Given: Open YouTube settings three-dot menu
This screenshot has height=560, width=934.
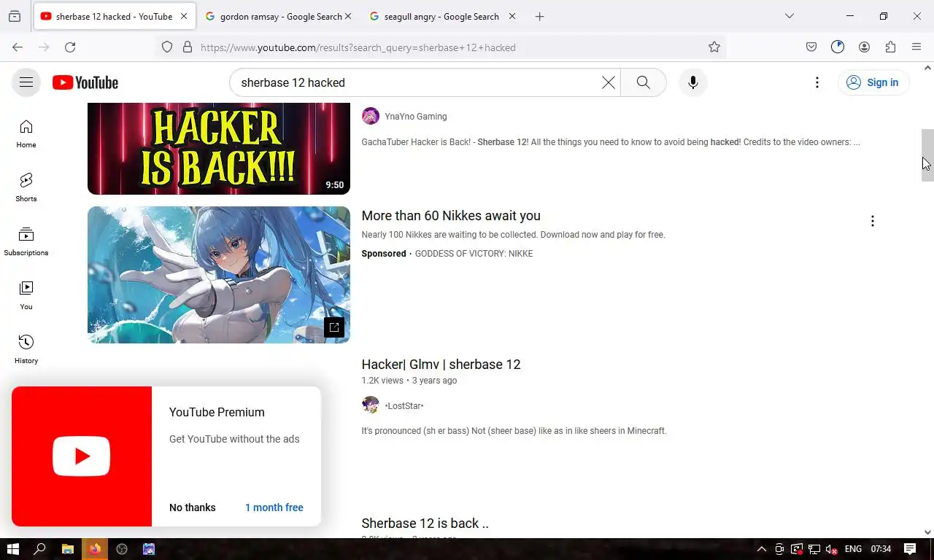Looking at the screenshot, I should click(x=817, y=82).
